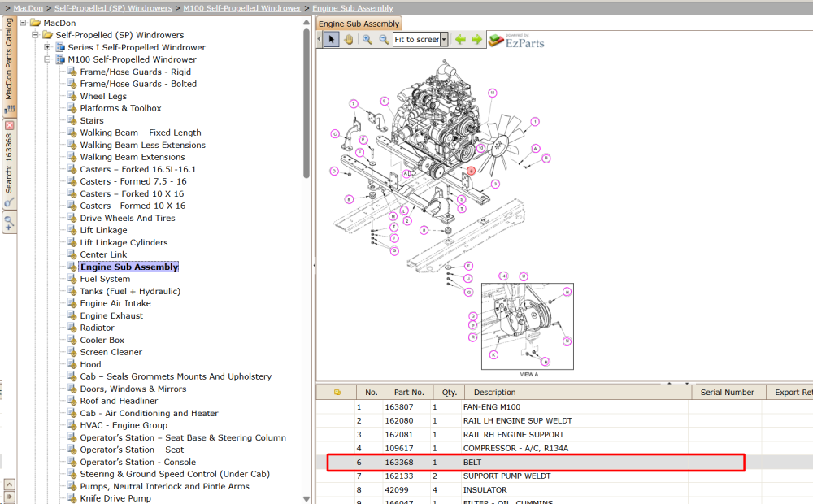Open HVAC - Engine Group
The width and height of the screenshot is (813, 504).
(x=124, y=425)
